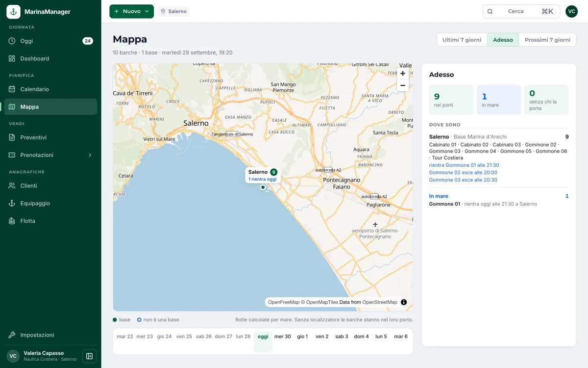
Task: Go to Calendario in the sidebar
Action: click(x=50, y=89)
